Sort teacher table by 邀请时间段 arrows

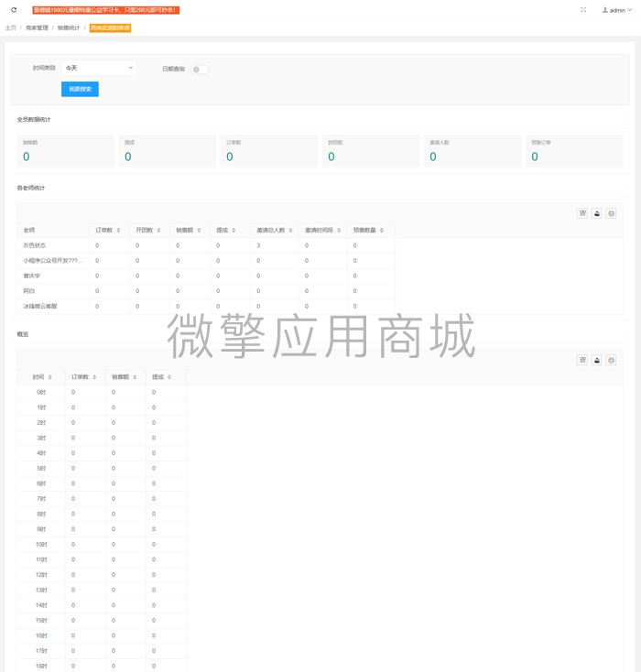tap(339, 231)
